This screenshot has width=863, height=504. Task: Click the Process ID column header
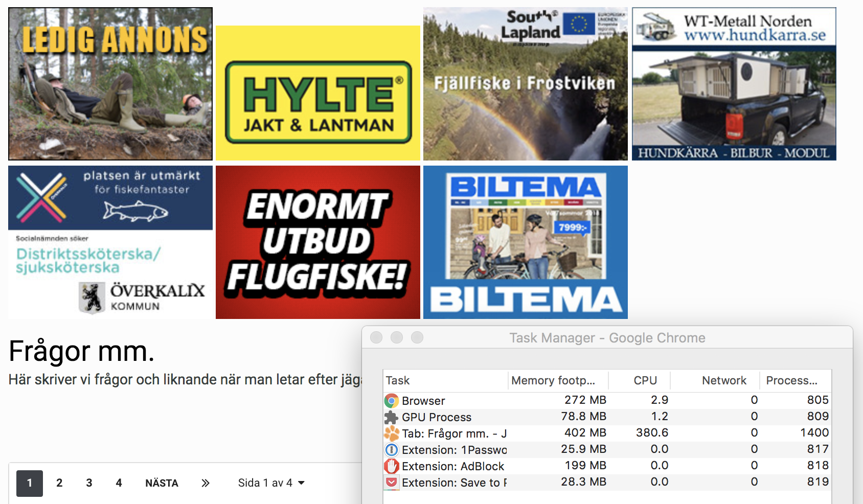tap(791, 380)
